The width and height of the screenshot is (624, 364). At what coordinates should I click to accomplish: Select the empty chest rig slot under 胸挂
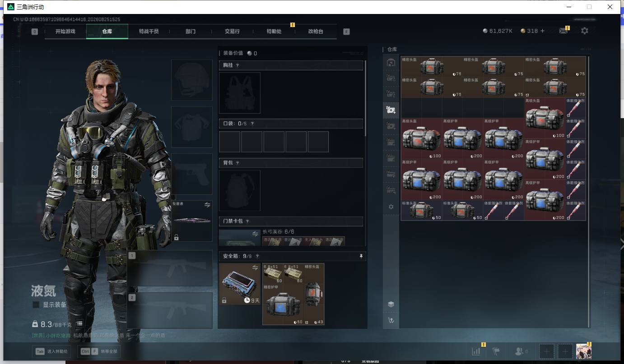pyautogui.click(x=240, y=93)
